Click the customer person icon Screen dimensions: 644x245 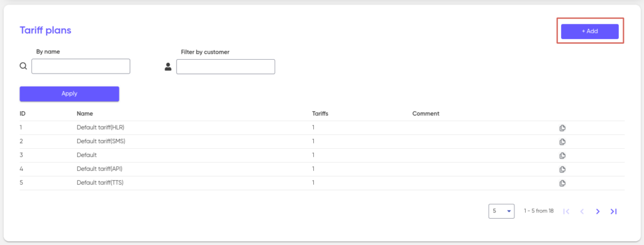(x=168, y=67)
